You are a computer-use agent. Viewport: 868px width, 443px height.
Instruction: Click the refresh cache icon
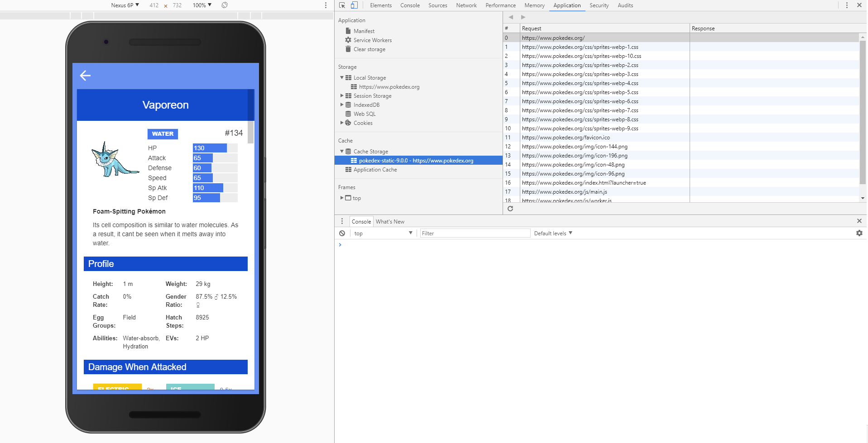click(510, 209)
